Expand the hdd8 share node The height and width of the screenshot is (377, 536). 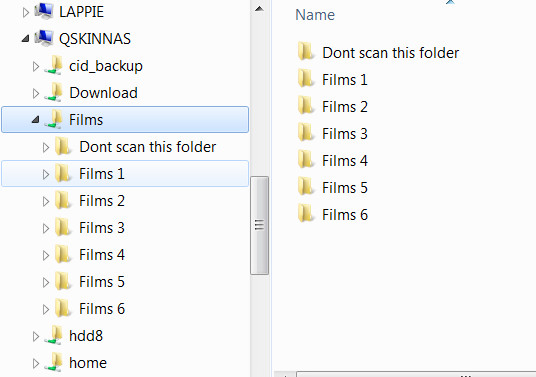point(36,336)
